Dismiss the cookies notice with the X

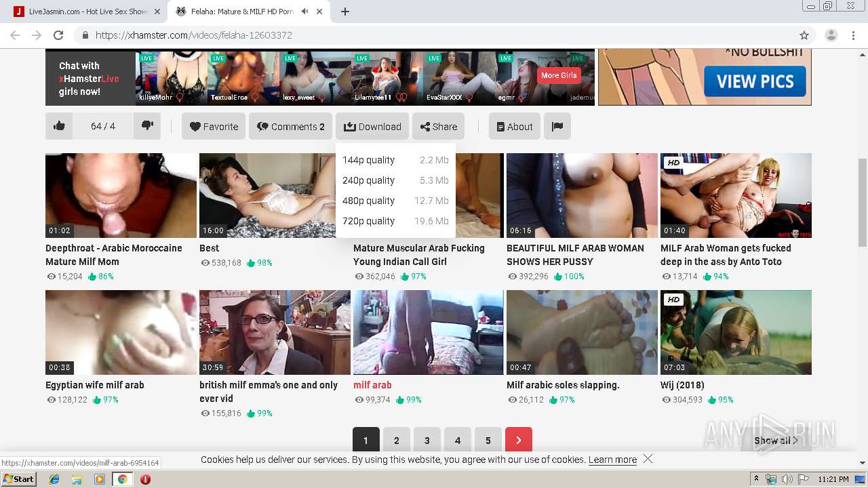click(x=648, y=459)
